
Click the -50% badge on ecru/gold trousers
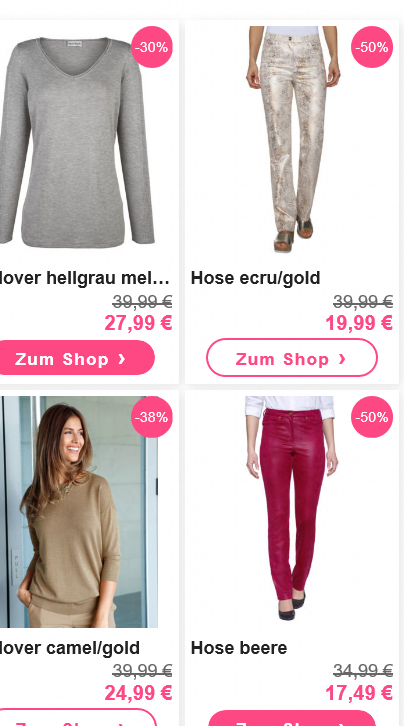point(372,47)
